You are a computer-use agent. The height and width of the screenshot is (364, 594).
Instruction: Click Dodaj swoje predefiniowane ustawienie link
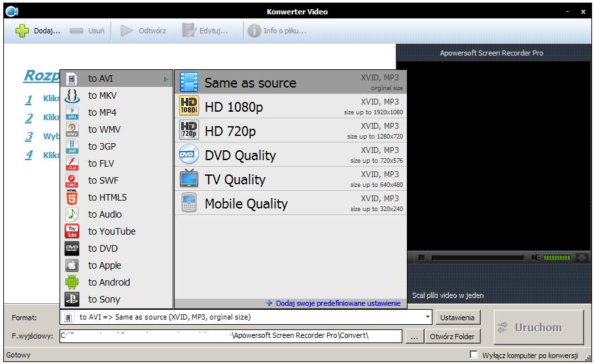338,303
